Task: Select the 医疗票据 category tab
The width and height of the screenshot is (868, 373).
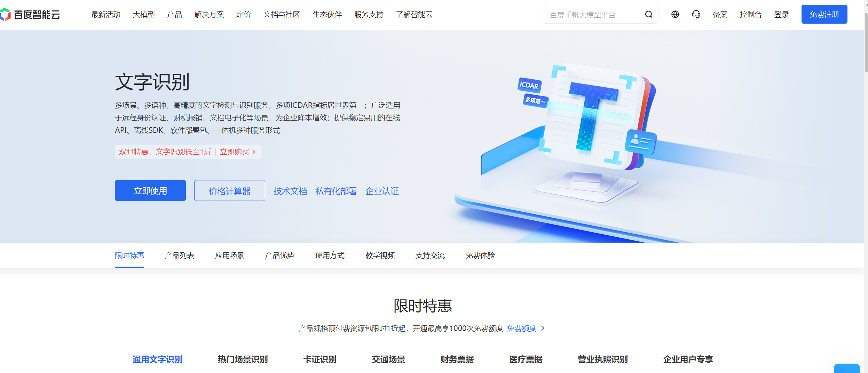Action: [x=526, y=359]
